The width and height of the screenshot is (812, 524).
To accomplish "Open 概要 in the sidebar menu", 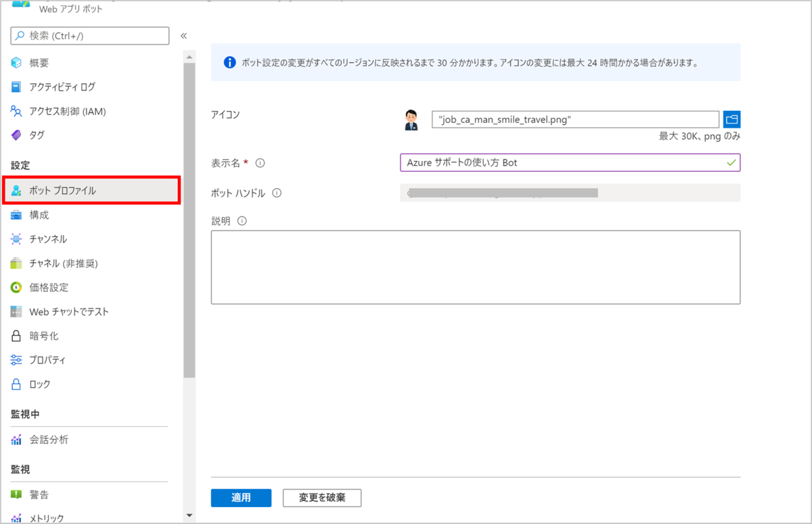I will (39, 63).
